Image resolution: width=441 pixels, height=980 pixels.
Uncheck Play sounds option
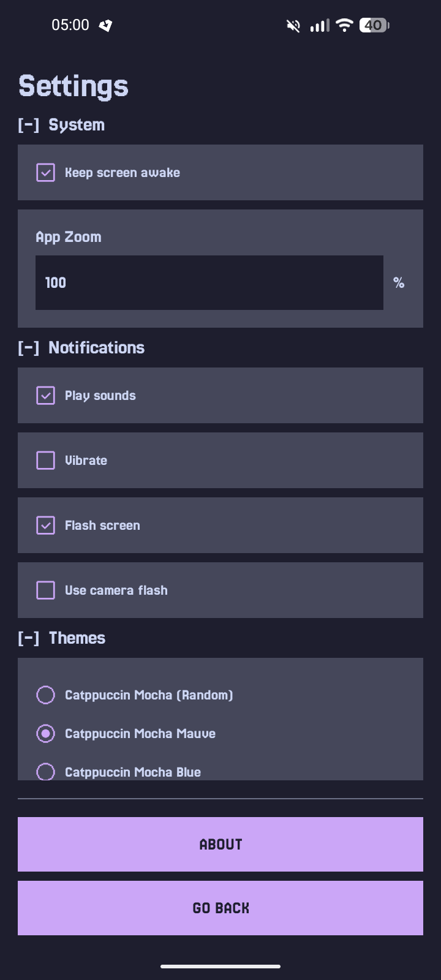(x=46, y=396)
